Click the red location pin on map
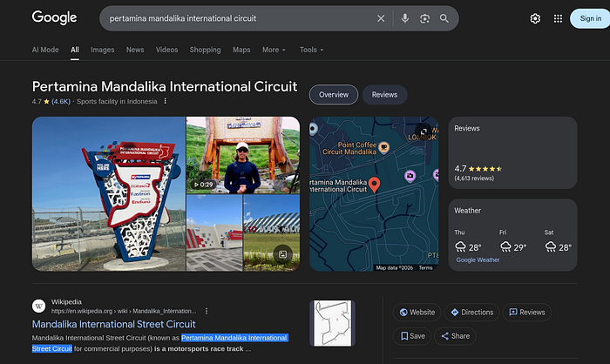Screen dimensions: 610x364 [374, 185]
